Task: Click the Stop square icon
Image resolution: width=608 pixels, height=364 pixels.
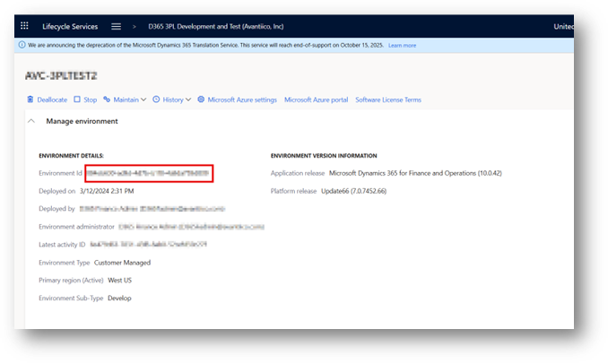Action: pyautogui.click(x=77, y=100)
